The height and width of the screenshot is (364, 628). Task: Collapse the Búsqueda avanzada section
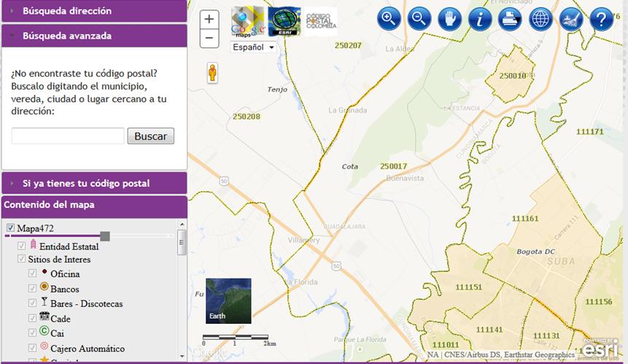tap(94, 35)
